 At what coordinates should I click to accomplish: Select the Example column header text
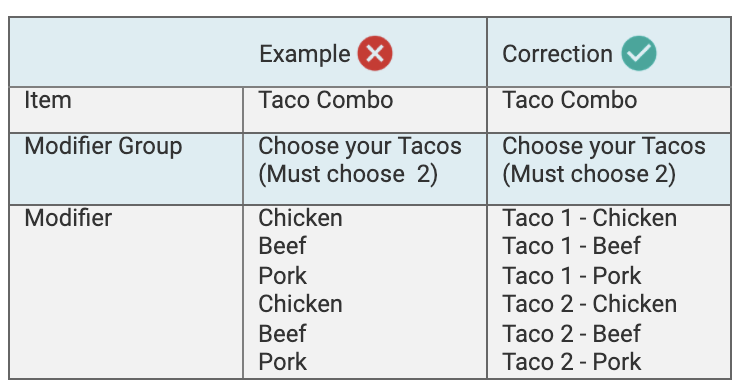304,54
